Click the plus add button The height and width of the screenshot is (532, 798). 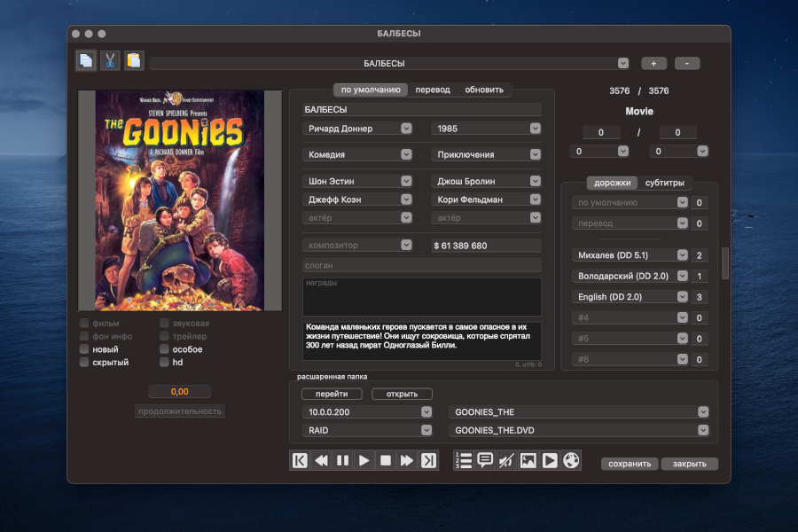(654, 63)
